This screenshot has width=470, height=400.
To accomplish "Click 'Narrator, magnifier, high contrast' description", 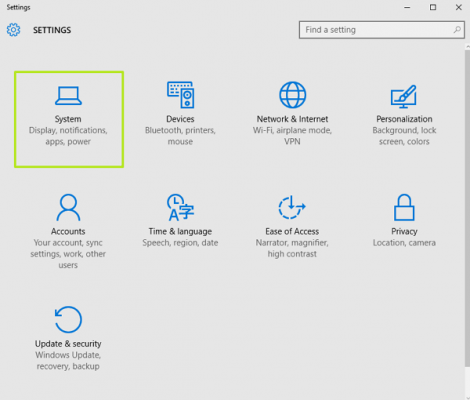I will [x=292, y=248].
